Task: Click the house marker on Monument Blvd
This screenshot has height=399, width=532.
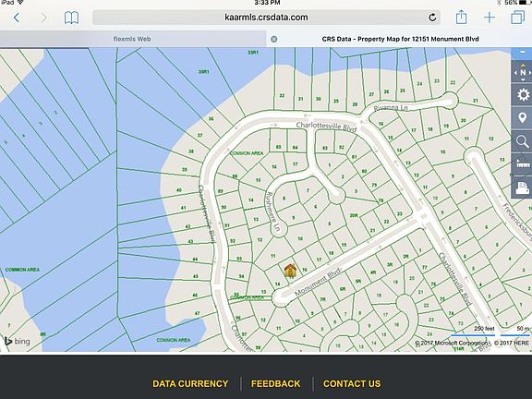Action: [290, 272]
